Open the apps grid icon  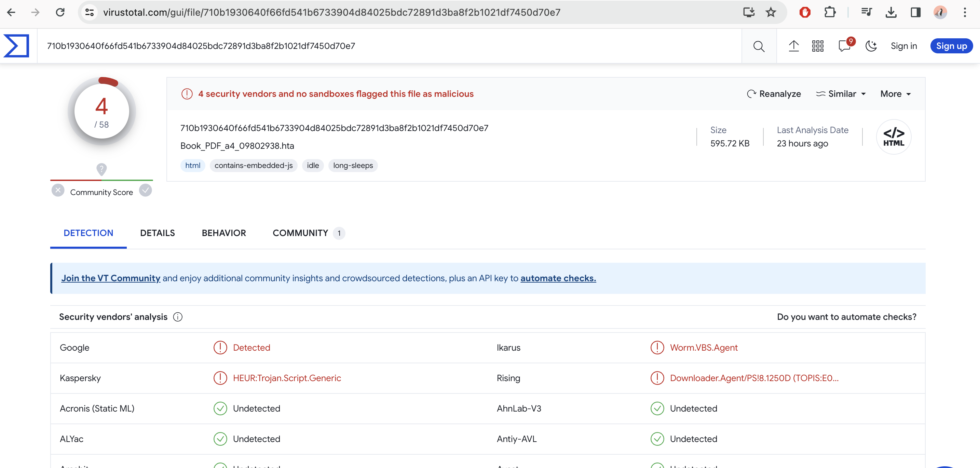tap(817, 46)
